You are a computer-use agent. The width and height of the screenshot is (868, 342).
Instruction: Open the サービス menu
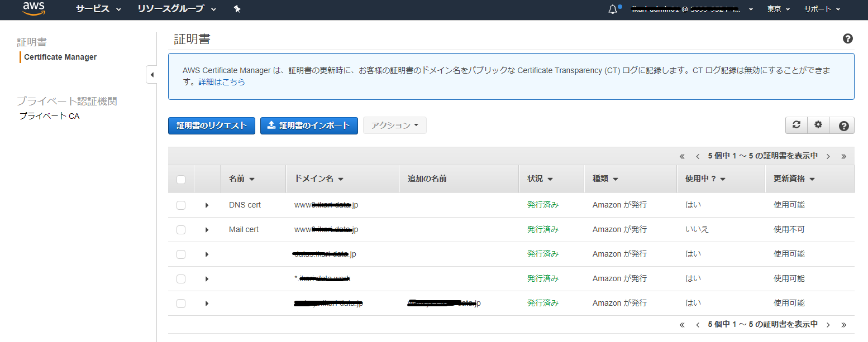click(99, 9)
